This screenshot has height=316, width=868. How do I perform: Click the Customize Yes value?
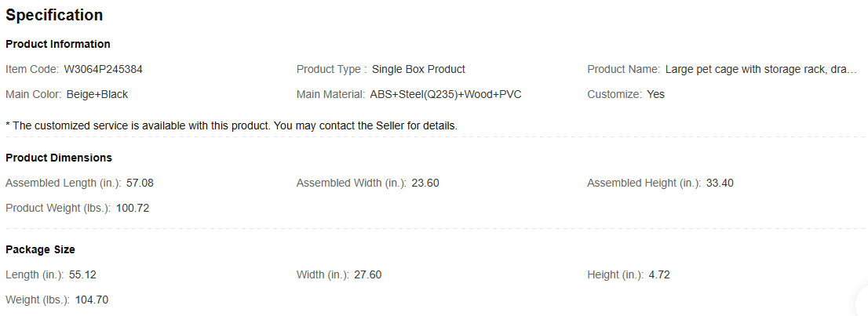(656, 95)
